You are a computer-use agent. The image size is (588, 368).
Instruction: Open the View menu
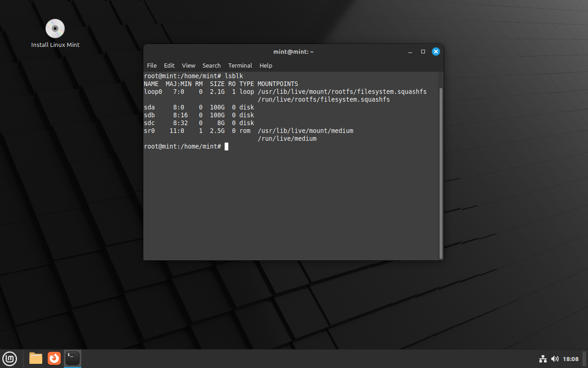click(x=188, y=65)
